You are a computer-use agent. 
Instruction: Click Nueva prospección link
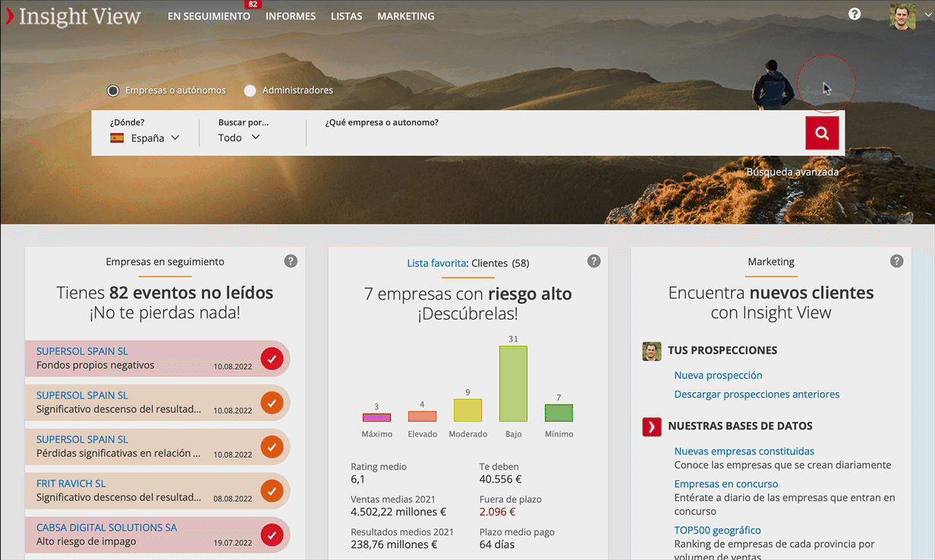point(718,375)
